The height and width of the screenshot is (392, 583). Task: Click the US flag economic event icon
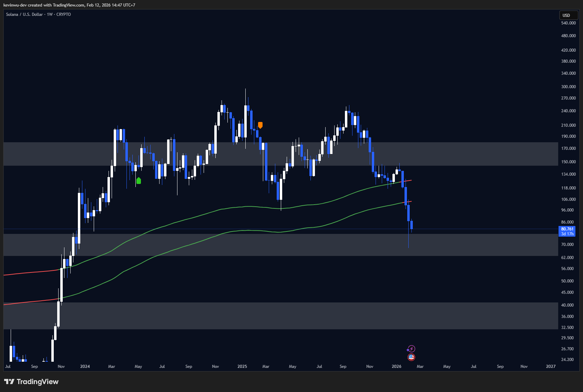411,357
